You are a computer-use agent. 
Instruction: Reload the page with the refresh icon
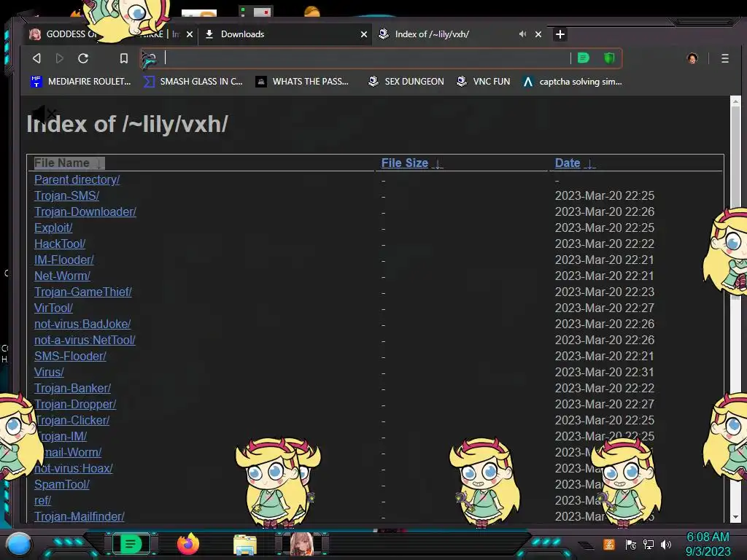click(x=83, y=58)
